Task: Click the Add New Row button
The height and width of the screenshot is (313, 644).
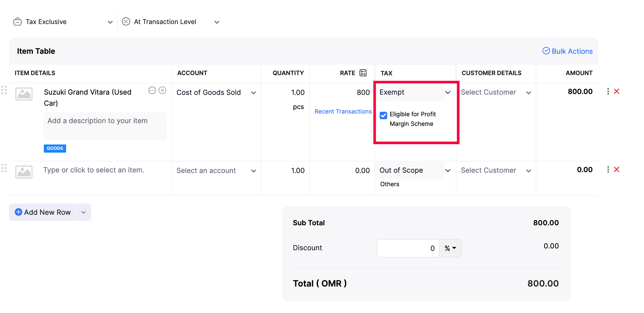Action: coord(43,212)
